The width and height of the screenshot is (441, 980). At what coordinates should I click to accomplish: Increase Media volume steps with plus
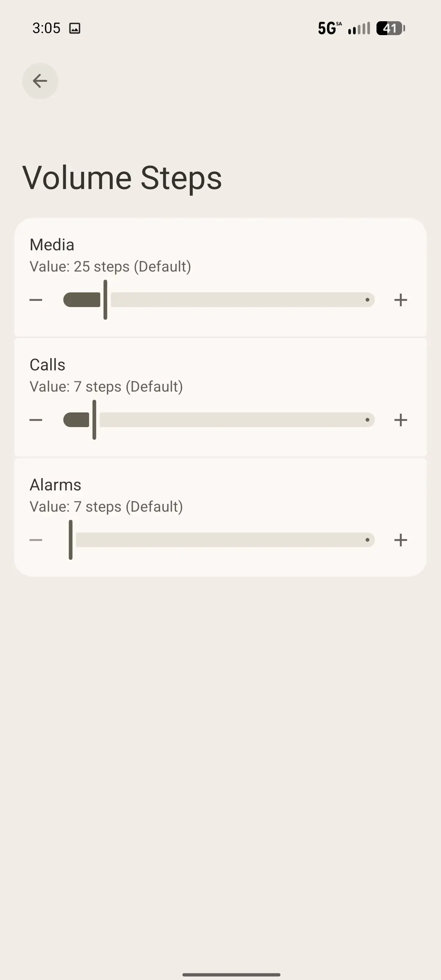(401, 300)
